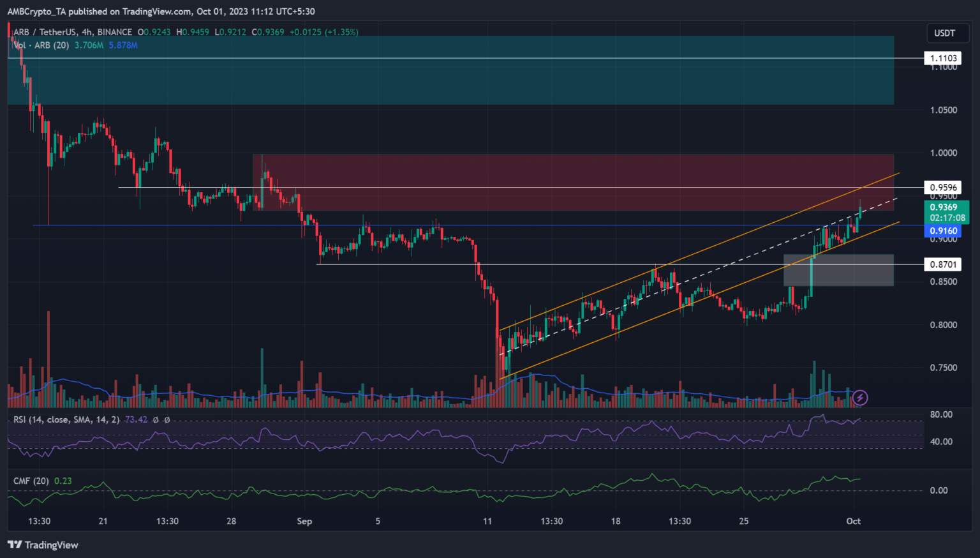This screenshot has height=558, width=980.
Task: Click the Sep date on time axis
Action: coord(304,521)
